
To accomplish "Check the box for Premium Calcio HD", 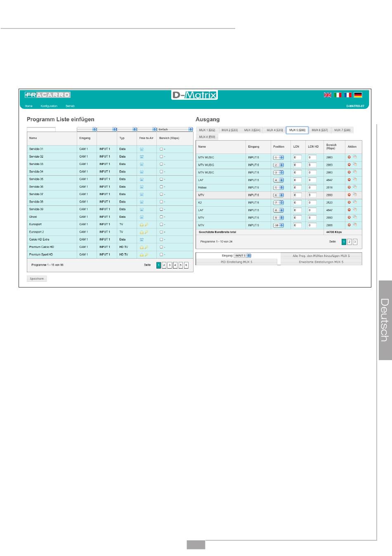I will [161, 247].
